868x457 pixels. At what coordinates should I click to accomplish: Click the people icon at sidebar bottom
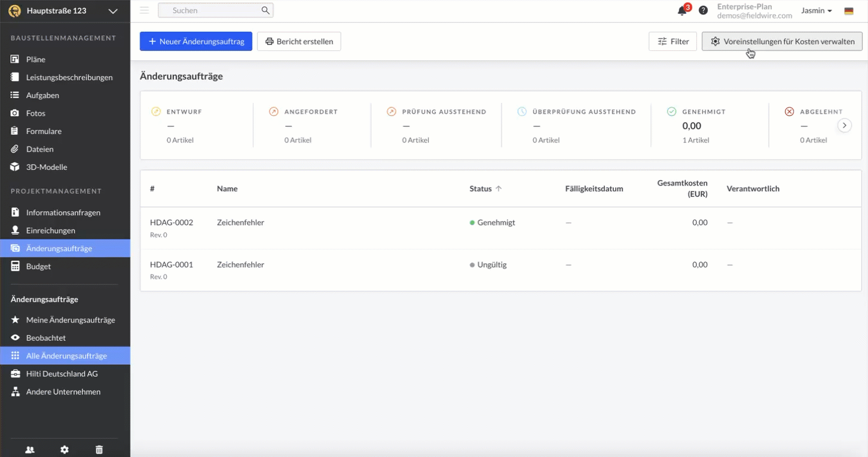(x=29, y=450)
